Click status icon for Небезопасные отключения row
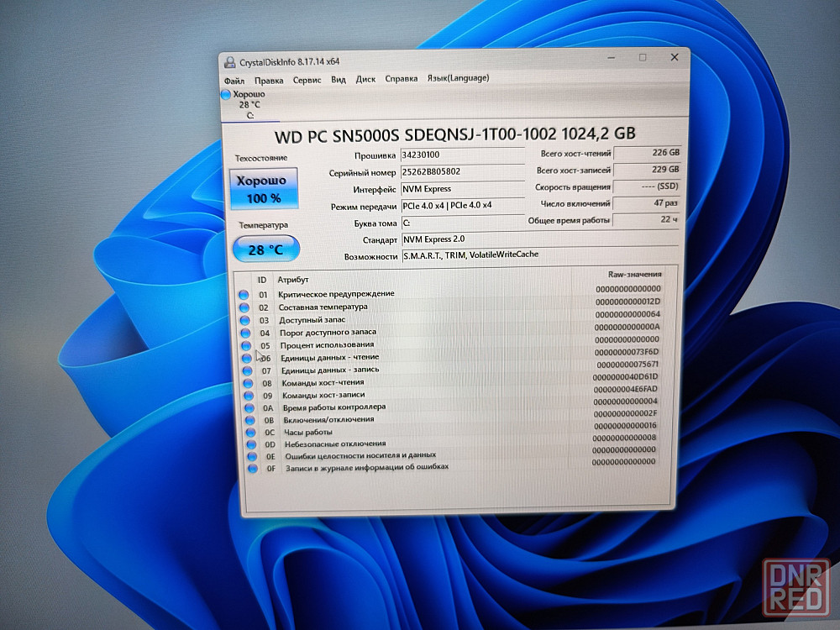 tap(249, 444)
